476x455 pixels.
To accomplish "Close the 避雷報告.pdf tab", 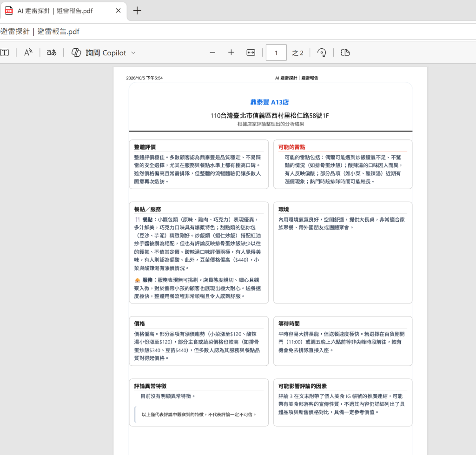I will click(x=119, y=11).
